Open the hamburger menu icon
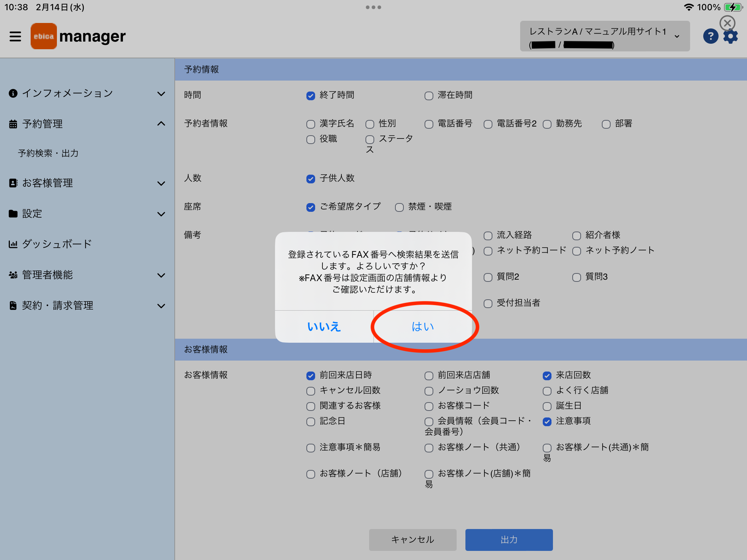Screen dimensions: 747x560 click(x=15, y=36)
